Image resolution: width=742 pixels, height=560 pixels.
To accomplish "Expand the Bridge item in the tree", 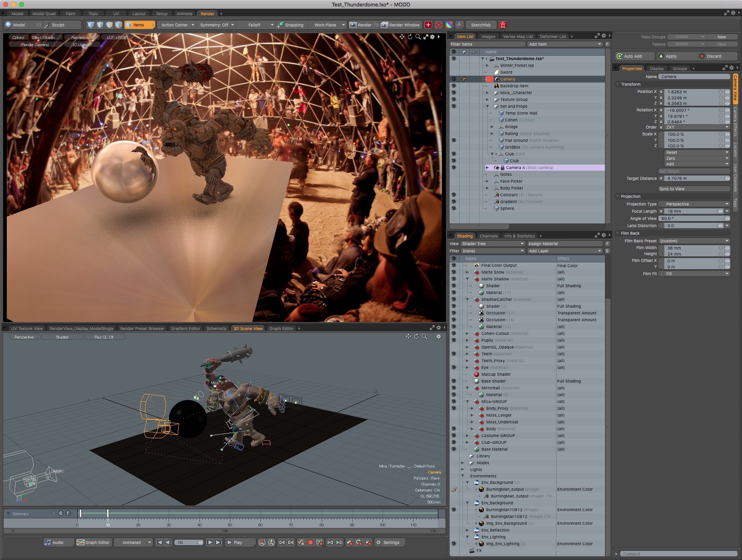I will (492, 127).
